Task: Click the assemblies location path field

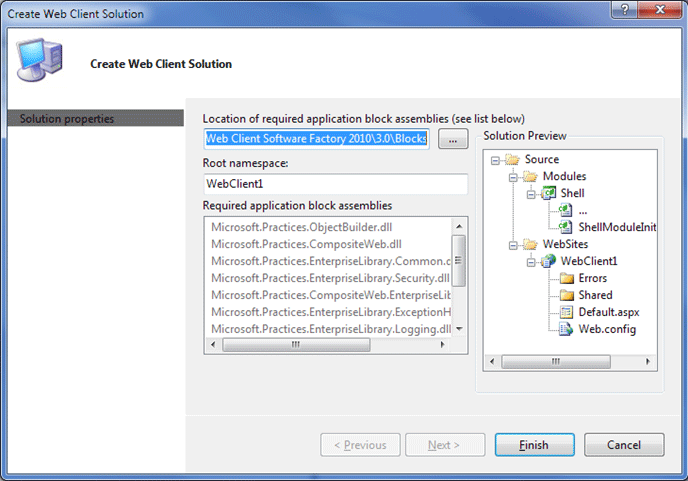Action: (316, 139)
